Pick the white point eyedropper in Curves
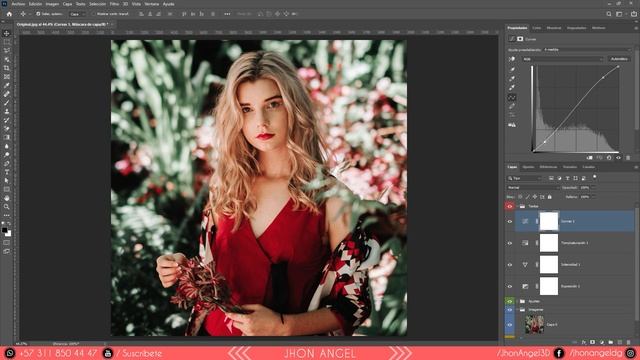 tap(512, 87)
